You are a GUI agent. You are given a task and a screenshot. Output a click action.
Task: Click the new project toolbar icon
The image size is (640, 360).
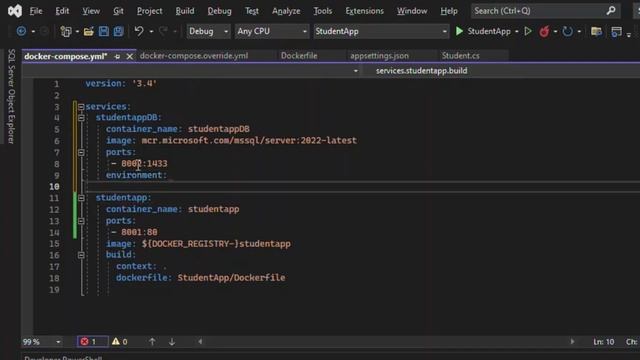[x=66, y=31]
